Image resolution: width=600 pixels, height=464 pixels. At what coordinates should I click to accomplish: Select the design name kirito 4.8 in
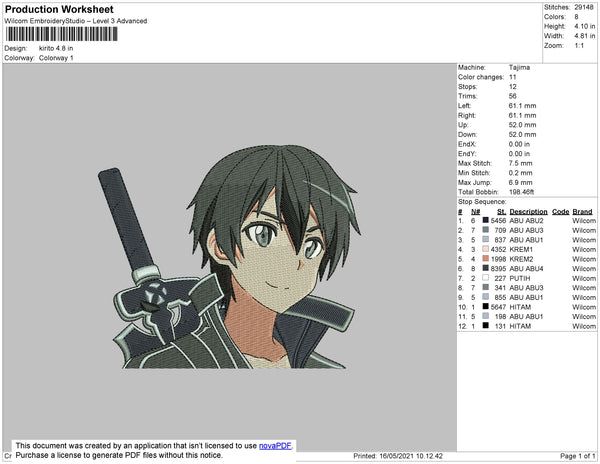click(x=56, y=48)
